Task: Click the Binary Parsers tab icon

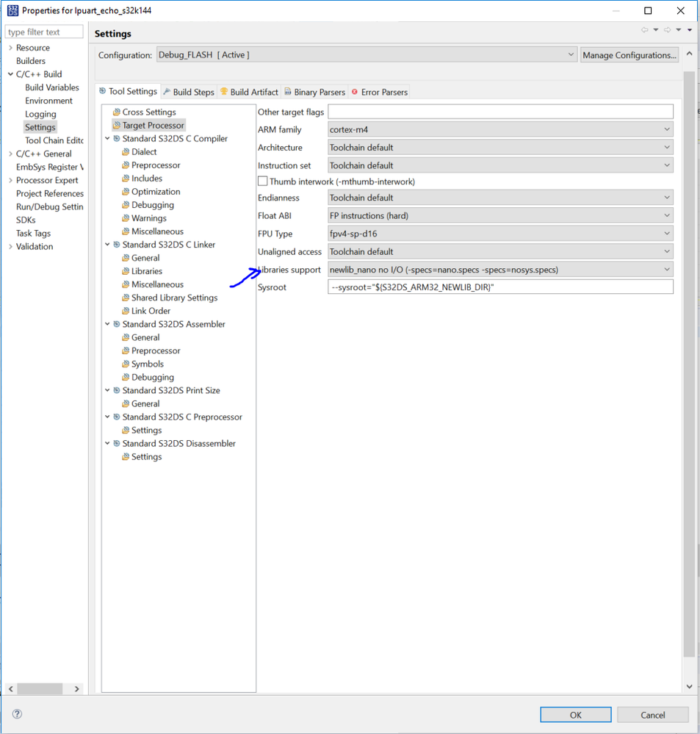Action: [288, 91]
